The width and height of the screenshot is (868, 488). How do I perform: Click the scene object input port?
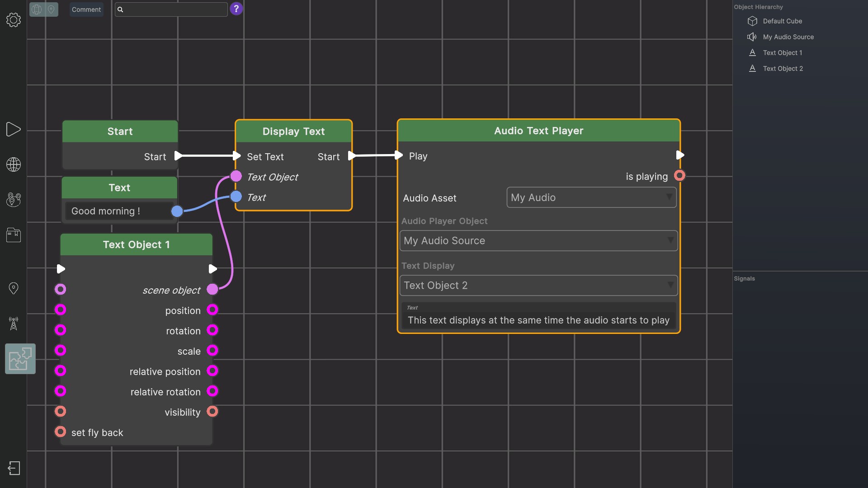click(x=61, y=289)
